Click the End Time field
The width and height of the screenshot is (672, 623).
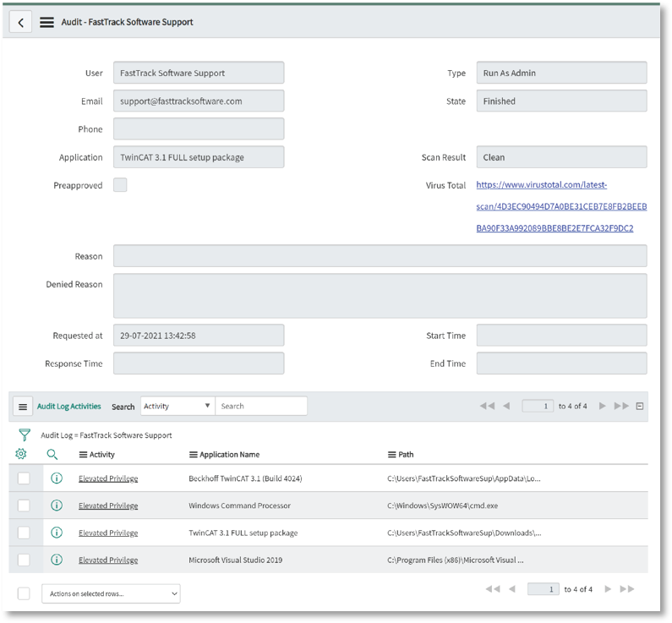pos(561,363)
